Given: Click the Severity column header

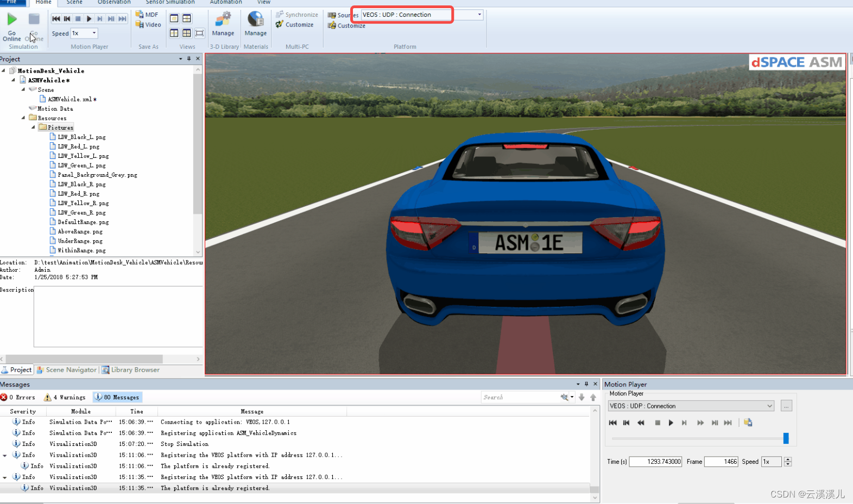Looking at the screenshot, I should 23,411.
